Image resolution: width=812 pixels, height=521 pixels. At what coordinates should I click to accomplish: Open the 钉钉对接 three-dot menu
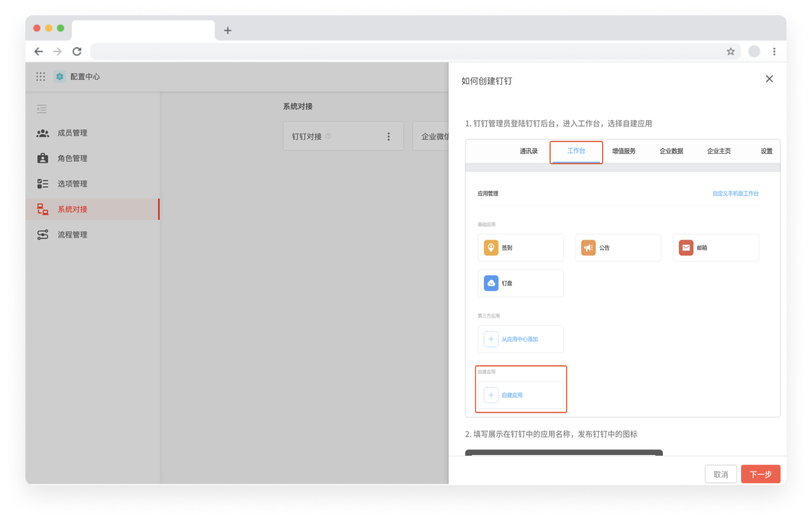(x=389, y=136)
